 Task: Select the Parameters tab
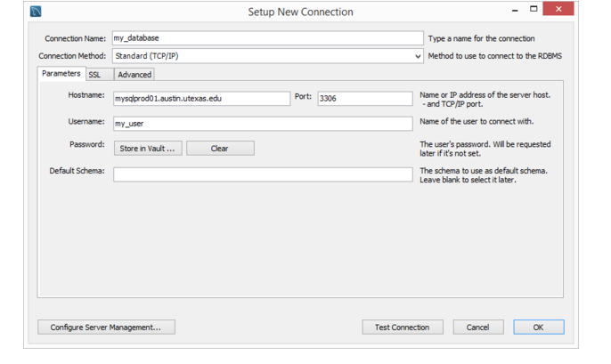coord(61,74)
